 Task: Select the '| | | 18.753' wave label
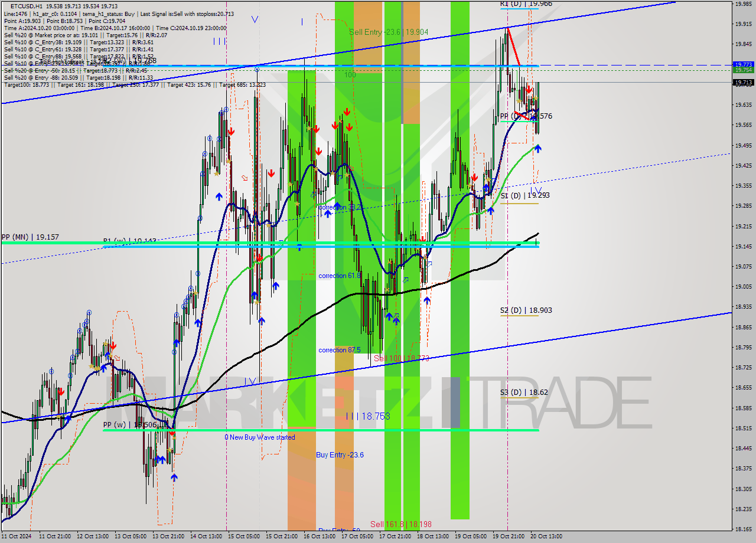(369, 416)
